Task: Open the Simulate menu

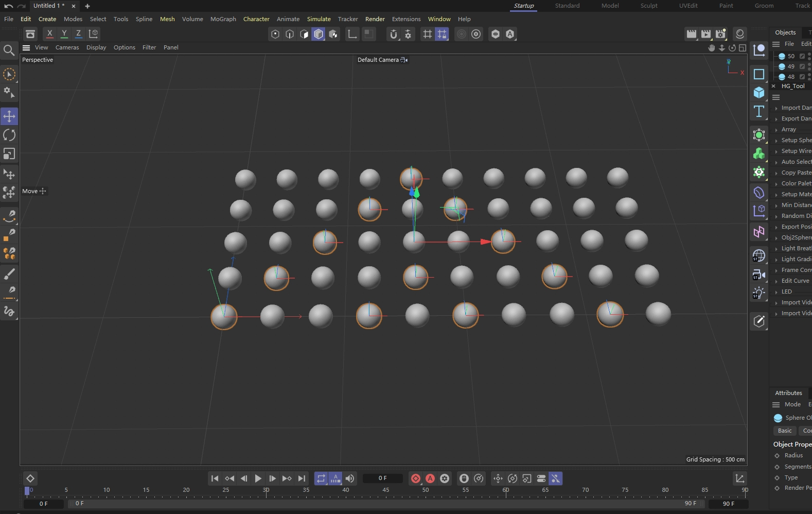Action: pos(319,19)
